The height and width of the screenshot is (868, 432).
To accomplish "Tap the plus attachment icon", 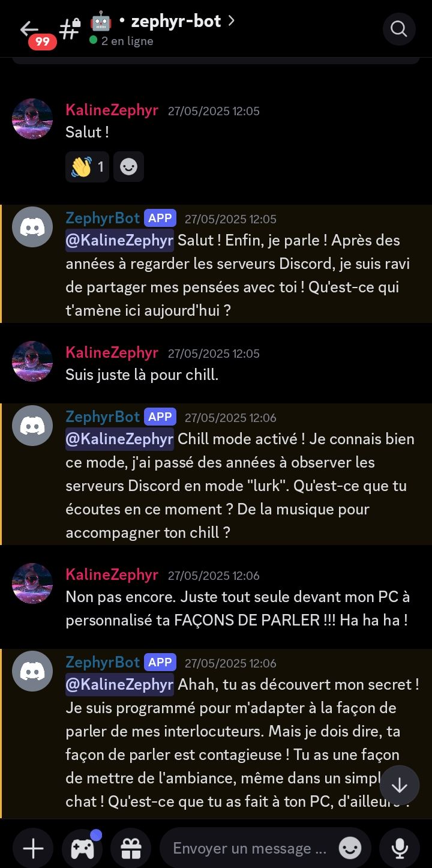I will pos(33,848).
